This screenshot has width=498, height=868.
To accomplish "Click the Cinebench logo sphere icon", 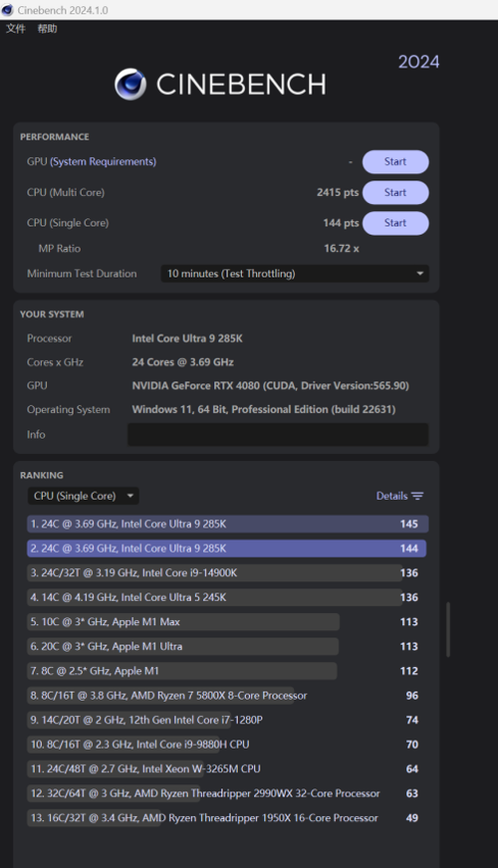I will (130, 85).
